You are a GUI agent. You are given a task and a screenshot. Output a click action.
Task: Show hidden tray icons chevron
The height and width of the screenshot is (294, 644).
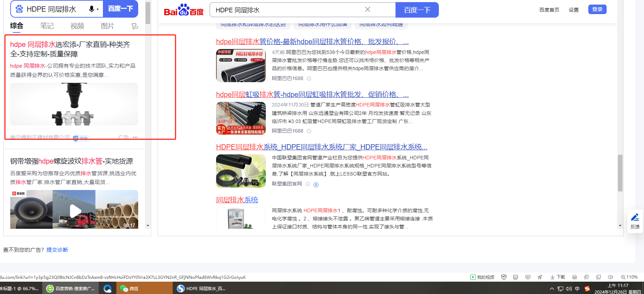pos(552,289)
